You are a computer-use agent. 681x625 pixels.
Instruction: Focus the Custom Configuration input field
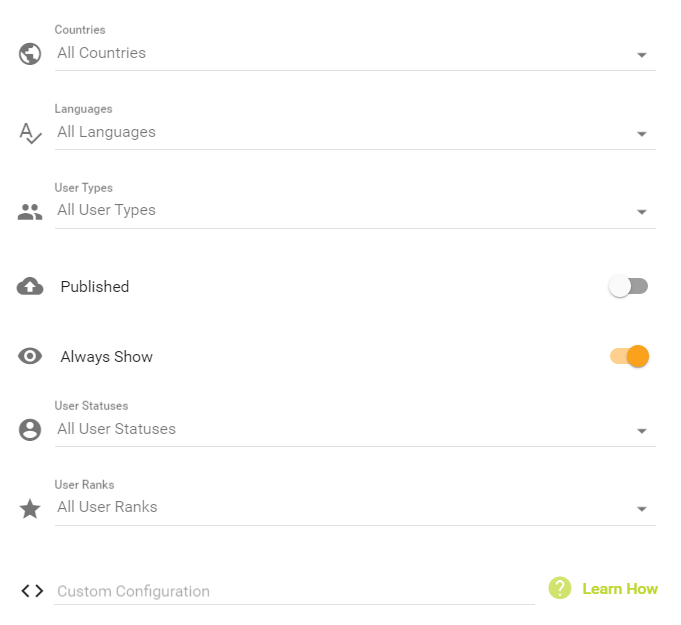point(294,591)
